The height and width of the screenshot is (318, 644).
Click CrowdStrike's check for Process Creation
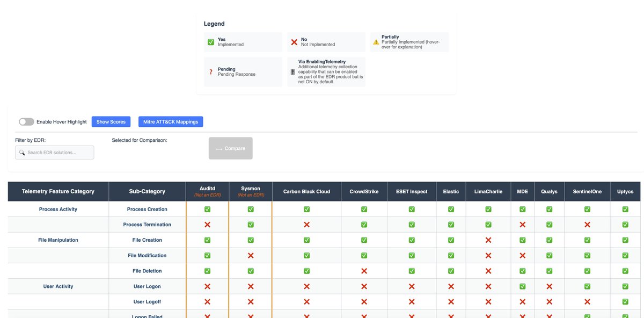tap(364, 209)
